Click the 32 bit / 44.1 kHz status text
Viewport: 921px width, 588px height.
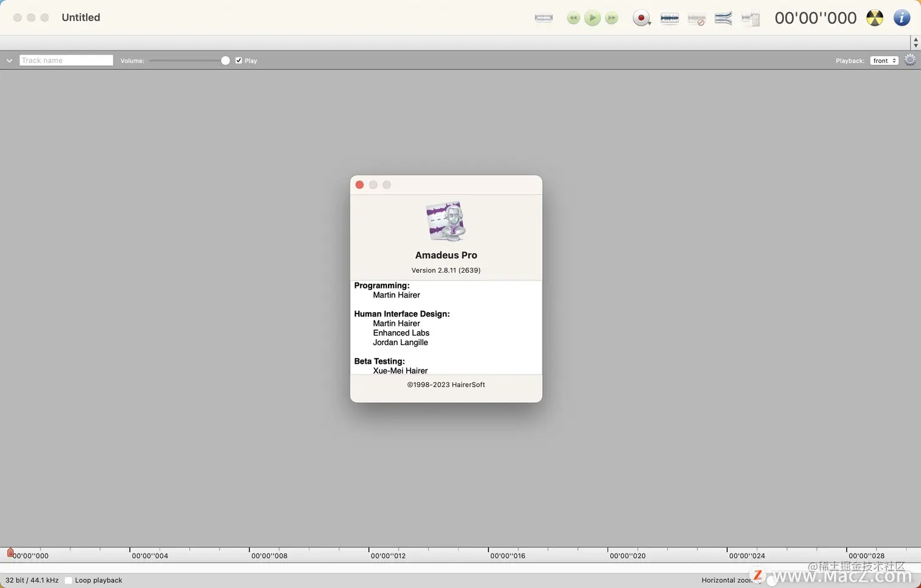[x=32, y=580]
